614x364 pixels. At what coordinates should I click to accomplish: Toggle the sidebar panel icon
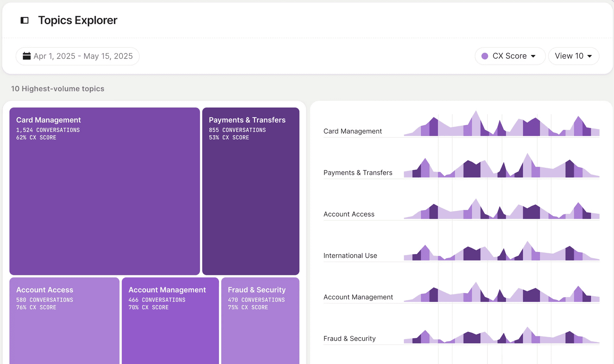[25, 20]
